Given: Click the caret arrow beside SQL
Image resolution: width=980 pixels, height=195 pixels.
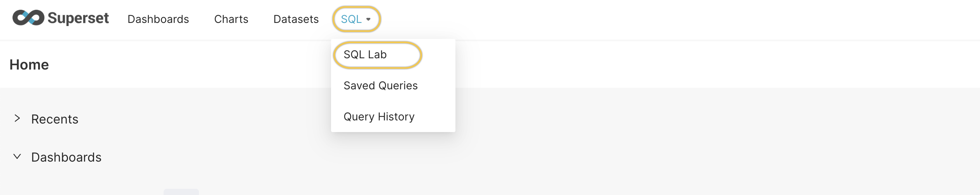Looking at the screenshot, I should point(368,19).
